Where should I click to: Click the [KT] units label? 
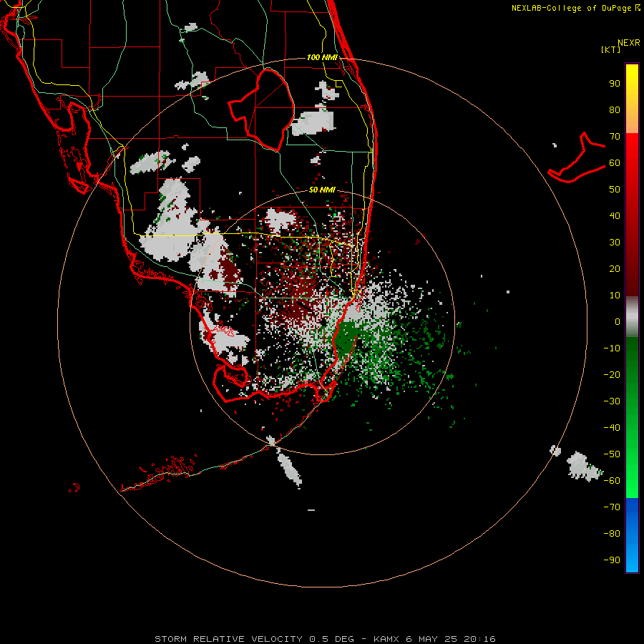[610, 49]
